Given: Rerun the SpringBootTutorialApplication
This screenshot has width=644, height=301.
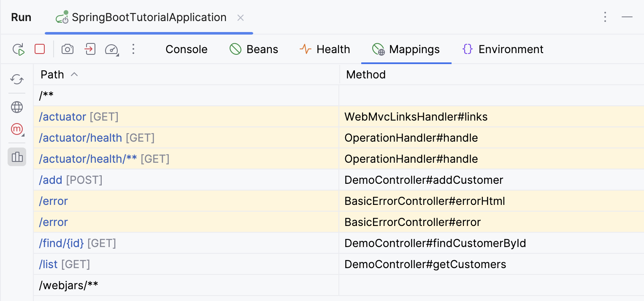Looking at the screenshot, I should tap(18, 49).
